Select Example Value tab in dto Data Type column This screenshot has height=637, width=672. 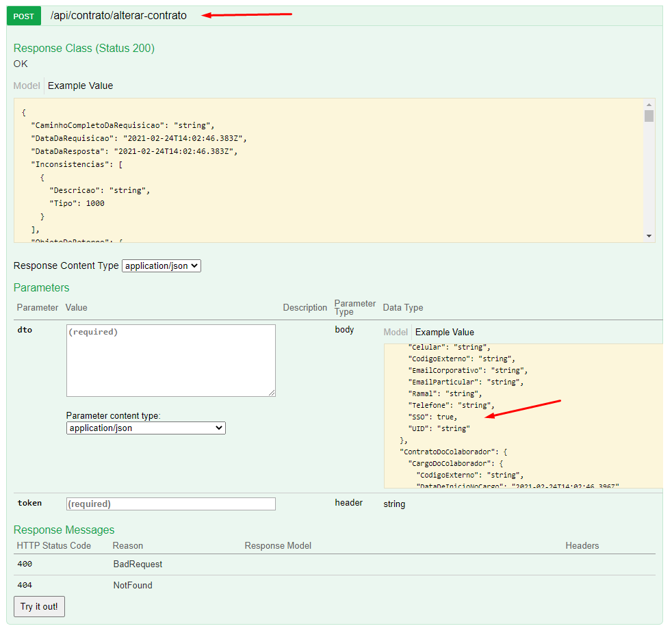tap(445, 332)
